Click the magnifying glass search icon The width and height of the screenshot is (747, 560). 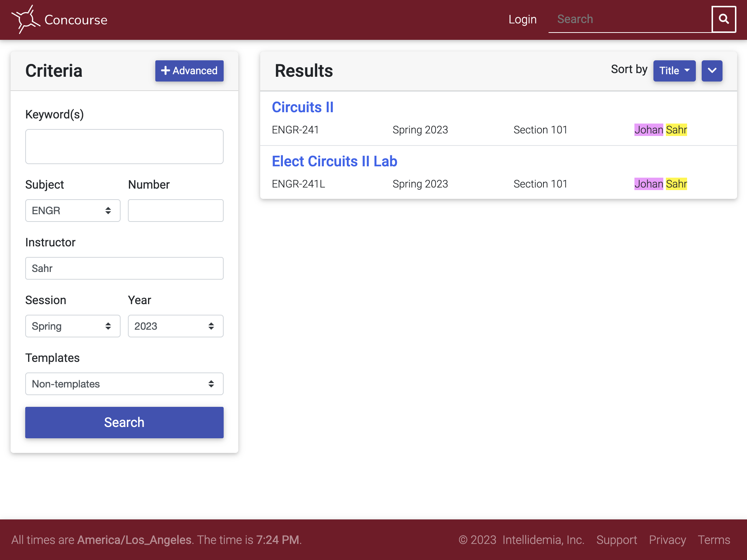coord(724,19)
